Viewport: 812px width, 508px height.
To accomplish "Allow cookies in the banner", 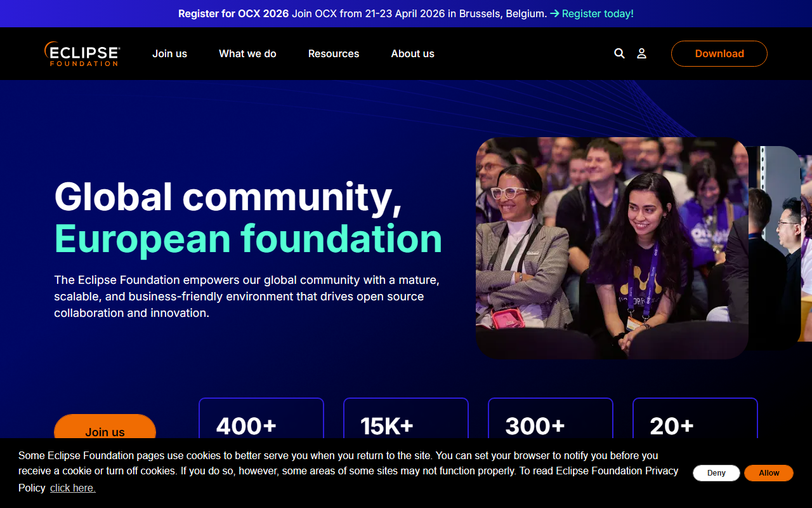I will click(769, 473).
